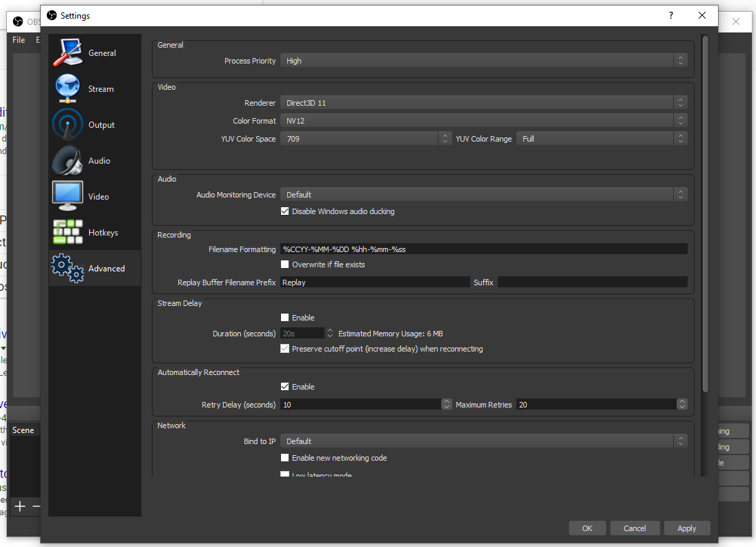Open the Process Priority dropdown
756x547 pixels.
[483, 61]
